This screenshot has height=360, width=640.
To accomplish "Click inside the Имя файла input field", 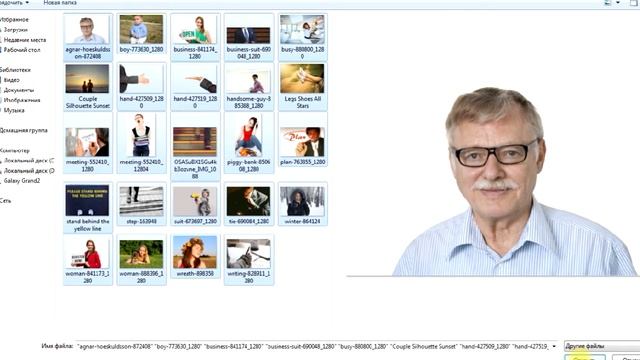I will [313, 346].
